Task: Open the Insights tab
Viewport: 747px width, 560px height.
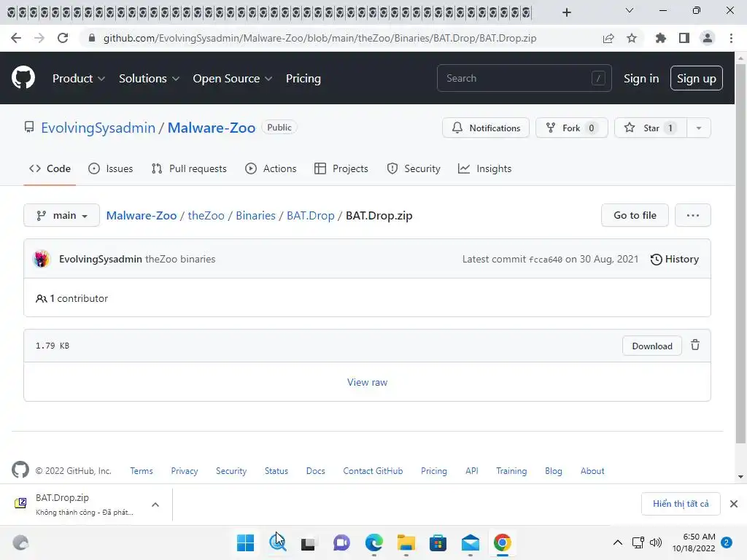Action: 484,168
